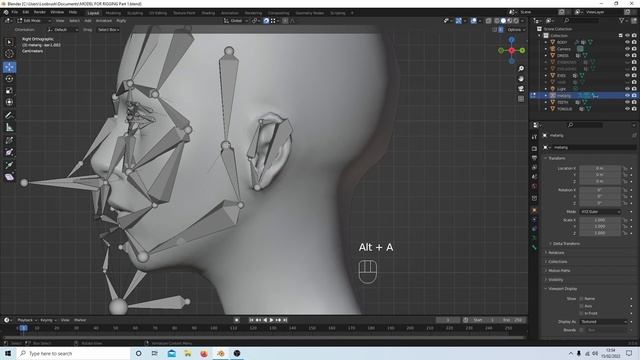This screenshot has height=360, width=640.
Task: Disable Camera render via camera icon
Action: pyautogui.click(x=634, y=49)
